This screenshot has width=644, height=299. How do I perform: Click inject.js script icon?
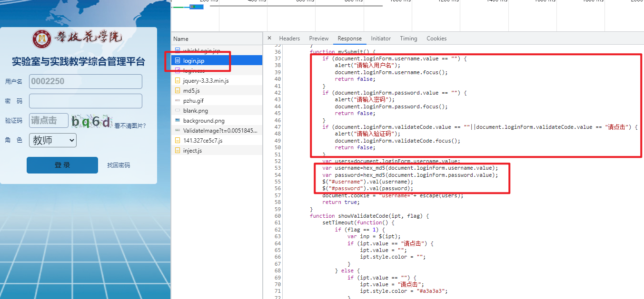tap(178, 150)
